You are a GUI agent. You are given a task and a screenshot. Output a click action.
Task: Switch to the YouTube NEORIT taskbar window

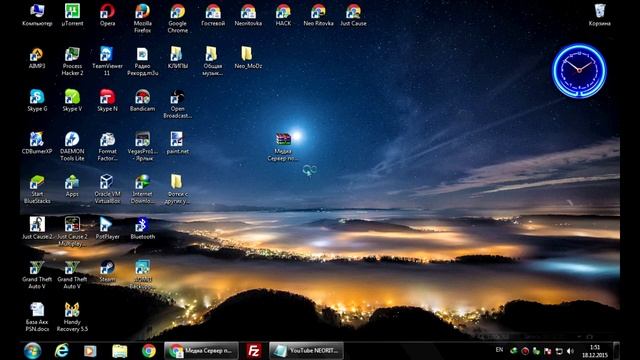(306, 351)
